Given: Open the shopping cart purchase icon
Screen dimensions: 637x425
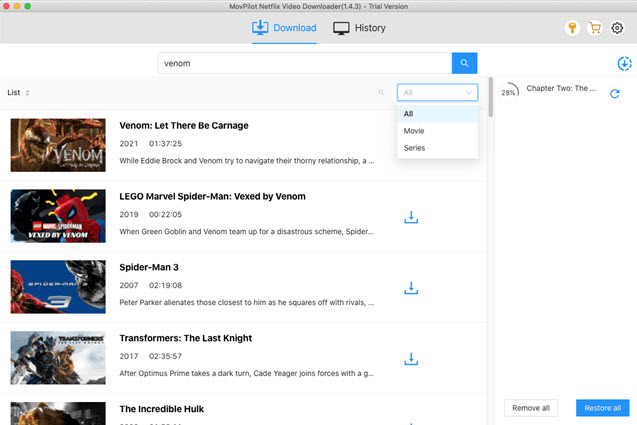Looking at the screenshot, I should coord(595,28).
